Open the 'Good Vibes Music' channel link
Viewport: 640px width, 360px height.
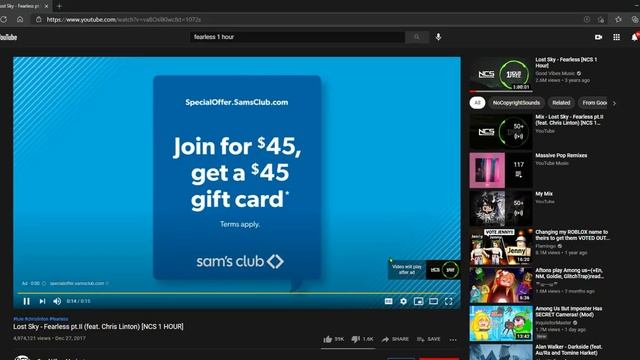click(x=556, y=73)
